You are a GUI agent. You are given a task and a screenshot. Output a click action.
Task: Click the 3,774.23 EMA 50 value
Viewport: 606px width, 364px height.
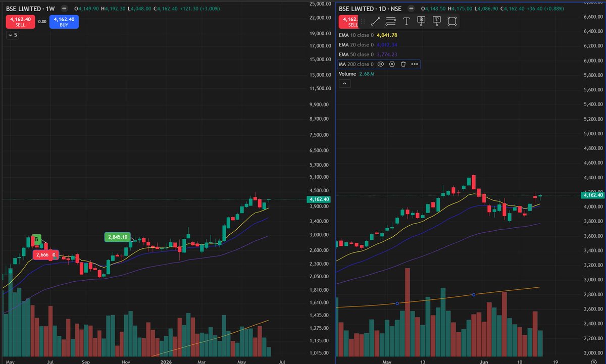(x=388, y=55)
